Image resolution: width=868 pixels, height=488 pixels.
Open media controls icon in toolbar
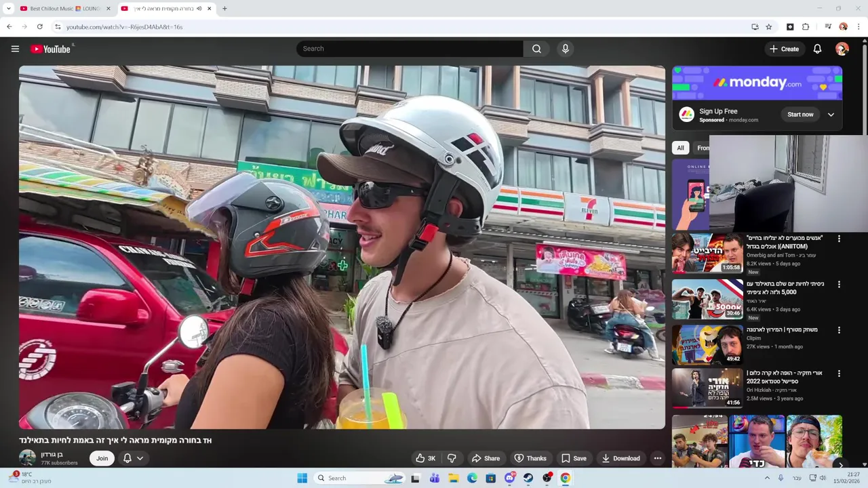tap(828, 27)
